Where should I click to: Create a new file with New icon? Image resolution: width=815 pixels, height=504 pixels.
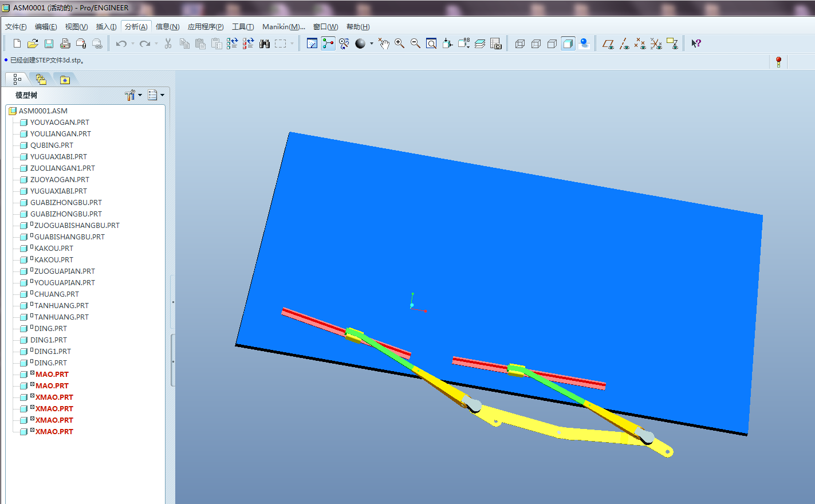[17, 44]
